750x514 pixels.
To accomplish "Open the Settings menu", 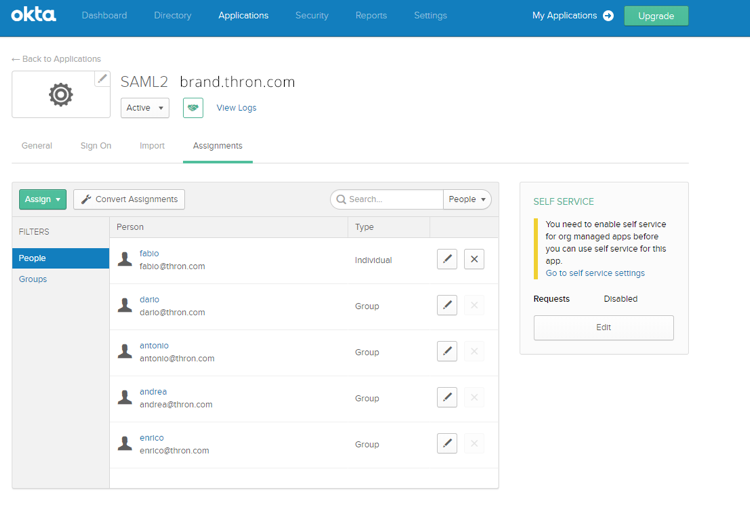I will (430, 16).
